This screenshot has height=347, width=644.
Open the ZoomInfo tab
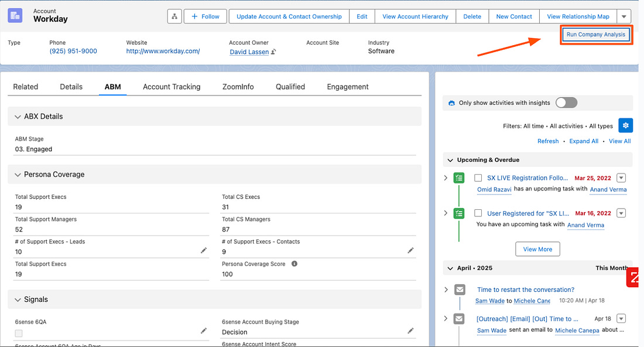[x=238, y=87]
